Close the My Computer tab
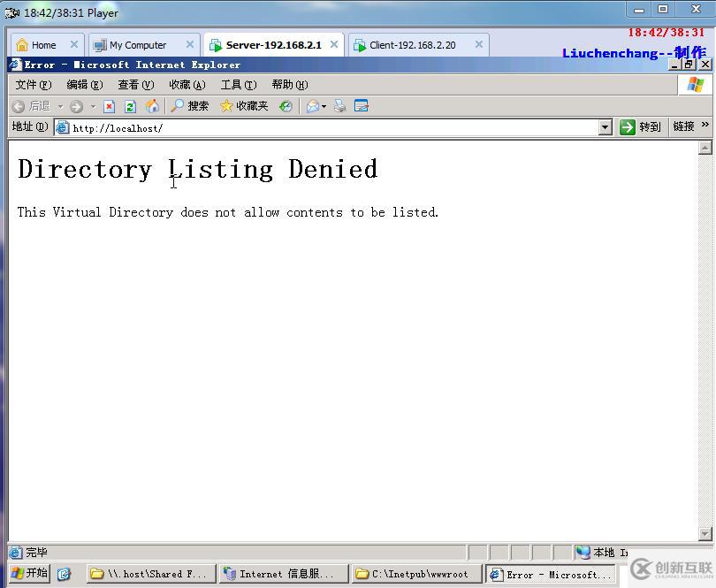Image resolution: width=716 pixels, height=588 pixels. click(x=190, y=44)
